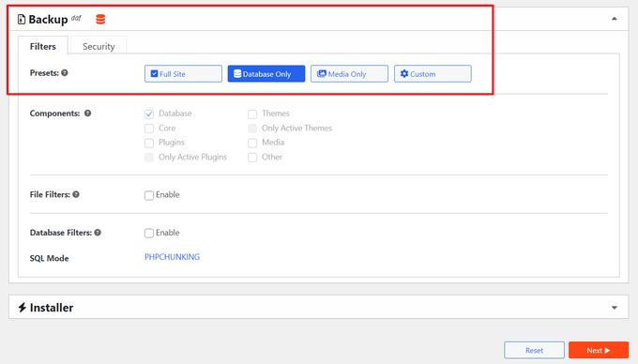The image size is (638, 364).
Task: Click the Installer lightning bolt icon
Action: [23, 308]
